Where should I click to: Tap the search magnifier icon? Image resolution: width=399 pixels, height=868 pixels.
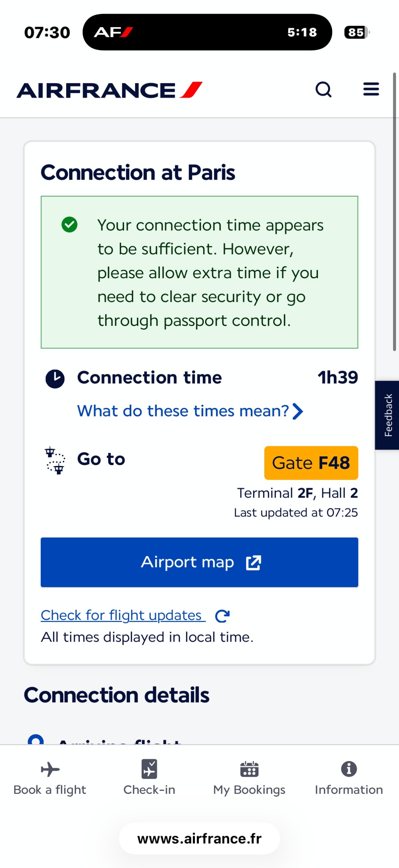(x=323, y=90)
